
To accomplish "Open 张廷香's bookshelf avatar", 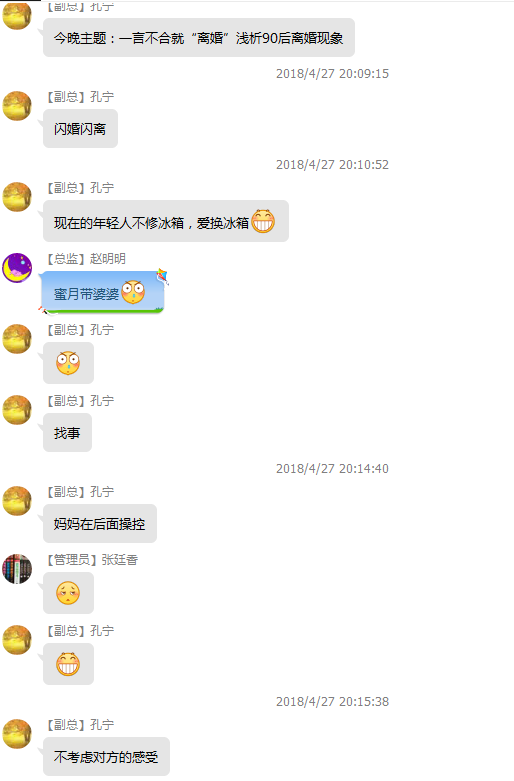I will [17, 569].
